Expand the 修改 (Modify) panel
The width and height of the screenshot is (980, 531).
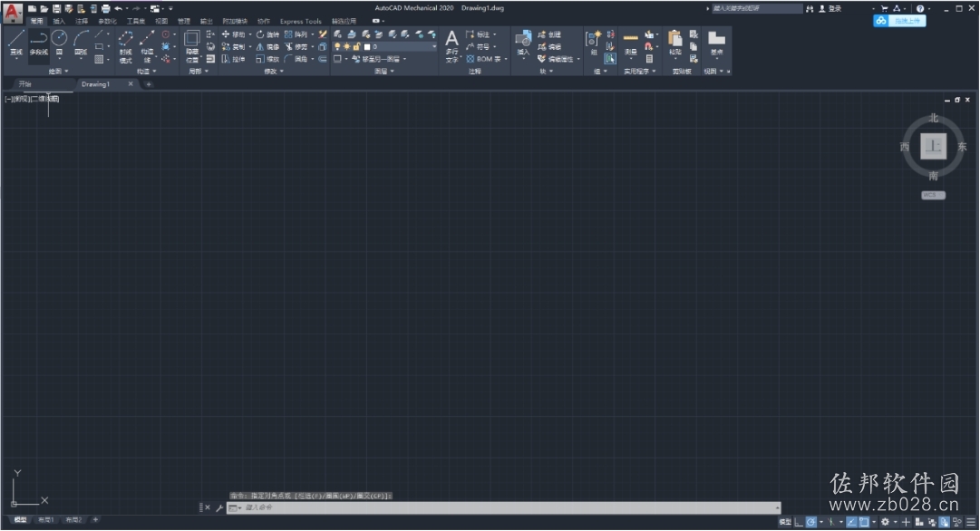(x=274, y=72)
